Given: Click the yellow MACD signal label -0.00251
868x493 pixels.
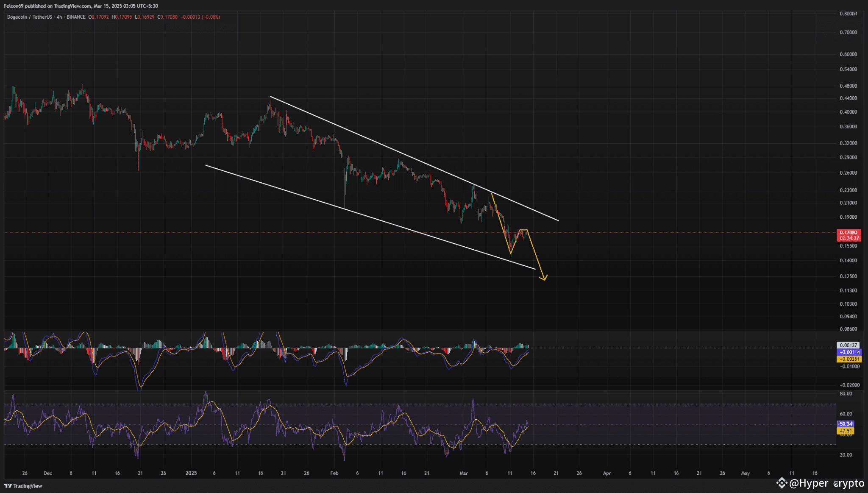Looking at the screenshot, I should tap(849, 359).
